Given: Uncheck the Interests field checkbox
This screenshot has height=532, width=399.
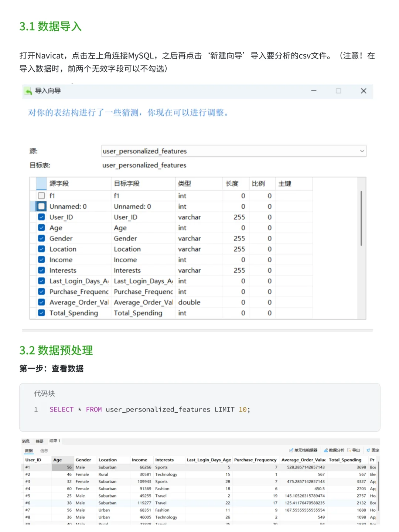Looking at the screenshot, I should 41,270.
